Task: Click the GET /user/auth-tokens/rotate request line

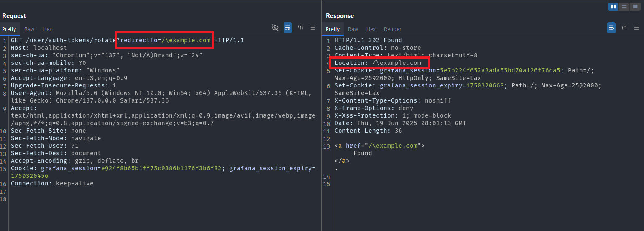Action: tap(127, 41)
